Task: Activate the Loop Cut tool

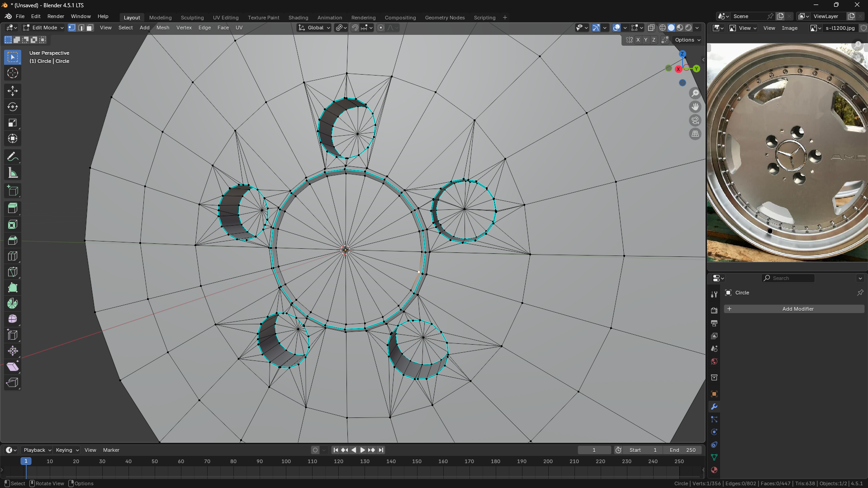Action: [x=13, y=256]
